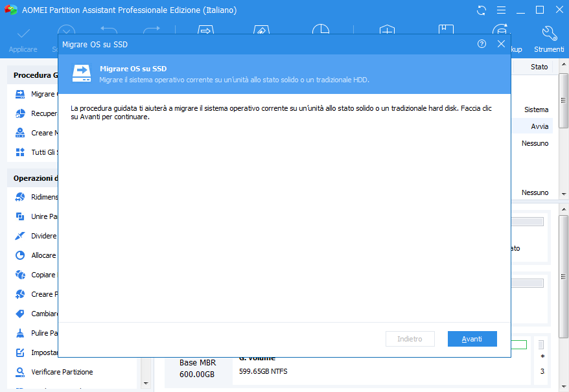The image size is (569, 392).
Task: Click the Avanti button to continue
Action: point(472,339)
